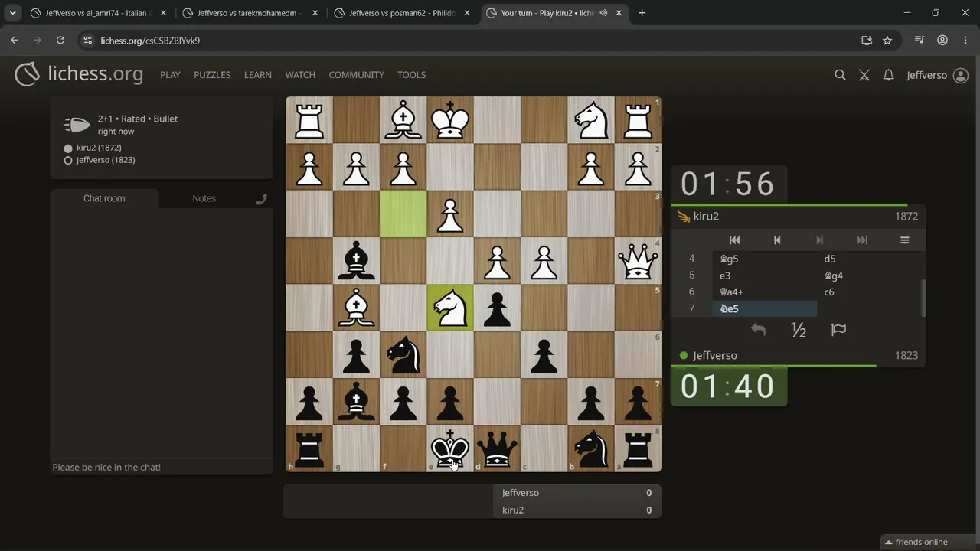Resign using the flag icon
980x551 pixels.
tap(838, 330)
